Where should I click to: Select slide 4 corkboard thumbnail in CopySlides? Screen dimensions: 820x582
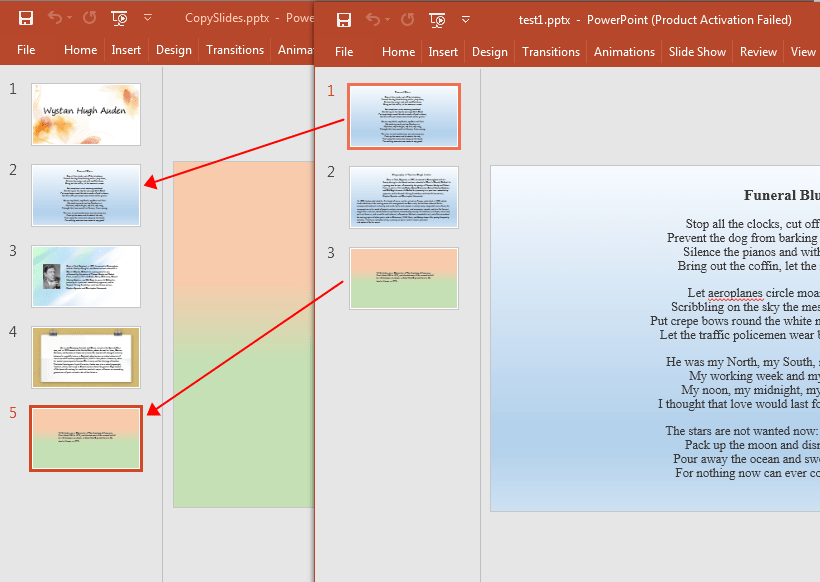[x=86, y=357]
